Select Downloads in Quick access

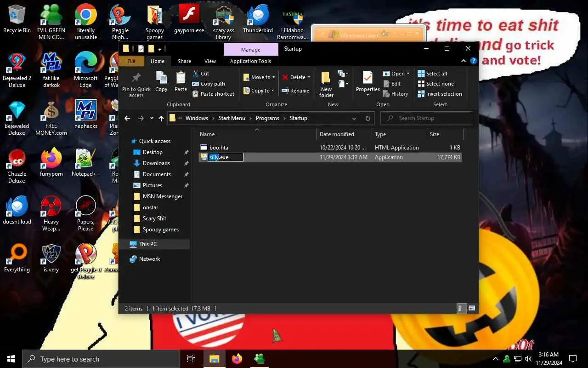pos(156,163)
